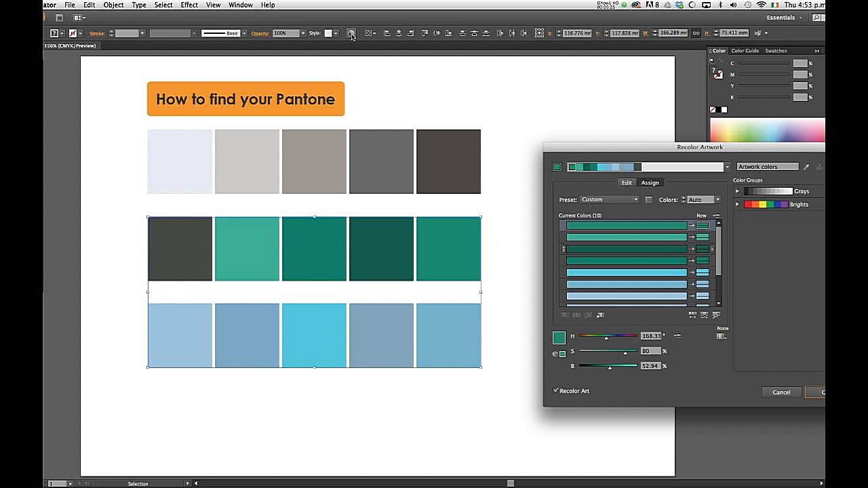Click randomly change saturation and brightness icon

coord(704,314)
